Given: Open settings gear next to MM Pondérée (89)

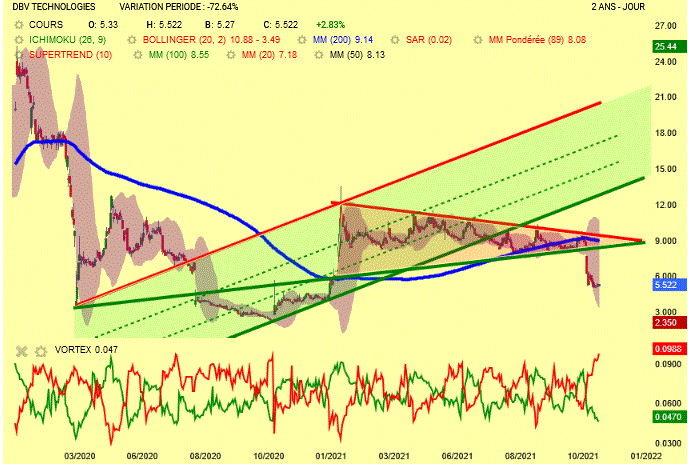Looking at the screenshot, I should (478, 40).
